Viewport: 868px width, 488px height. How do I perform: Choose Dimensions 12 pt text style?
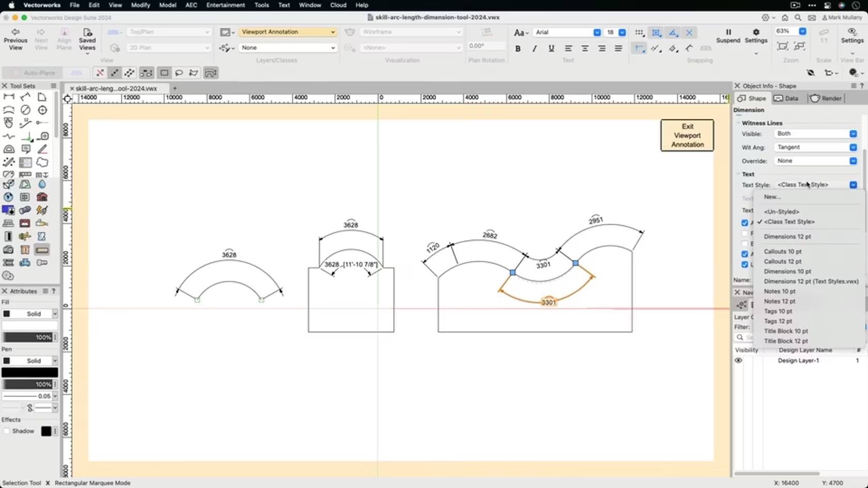coord(787,237)
